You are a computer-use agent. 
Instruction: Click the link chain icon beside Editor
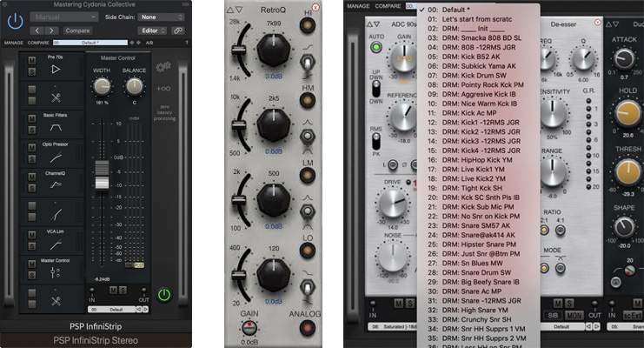177,30
